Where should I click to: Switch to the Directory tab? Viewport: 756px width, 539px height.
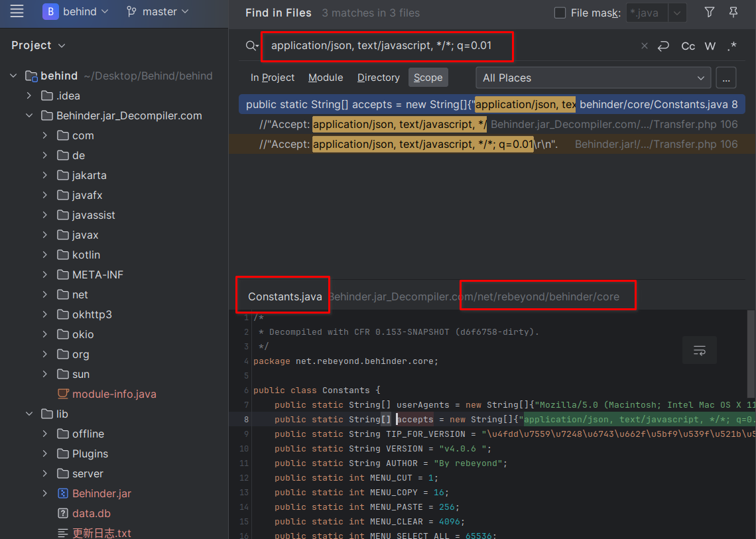(x=379, y=78)
